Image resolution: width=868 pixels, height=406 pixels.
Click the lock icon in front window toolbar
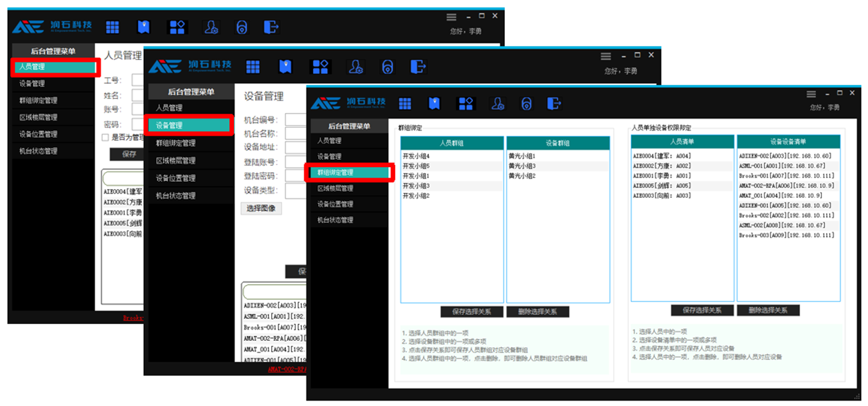(526, 103)
